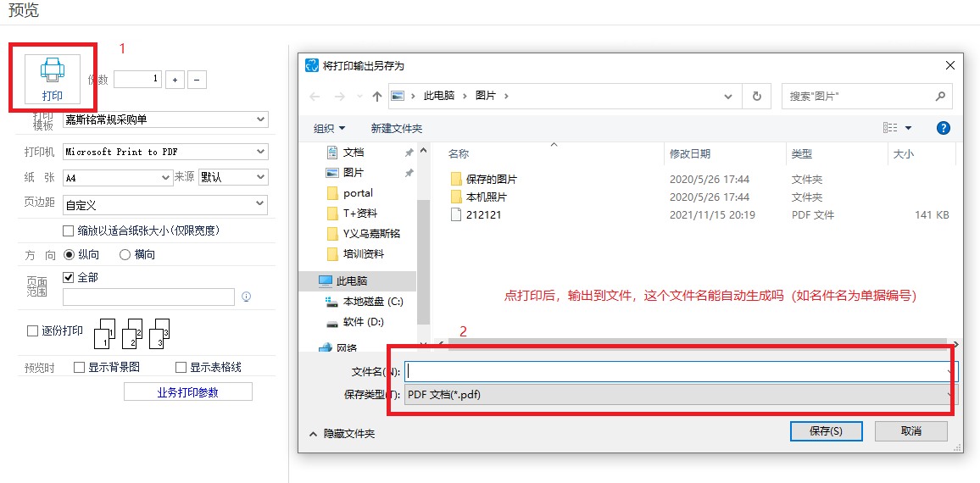
Task: Click the up-one-level arrow
Action: (x=377, y=97)
